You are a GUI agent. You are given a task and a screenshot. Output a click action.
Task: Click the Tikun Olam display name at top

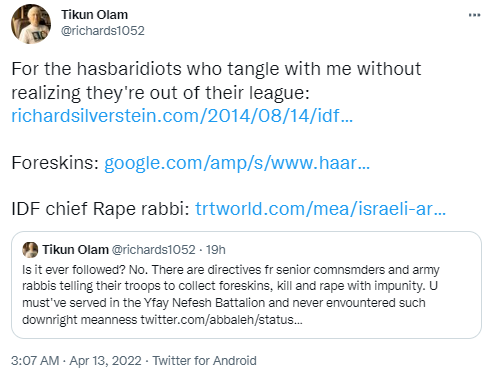(94, 15)
